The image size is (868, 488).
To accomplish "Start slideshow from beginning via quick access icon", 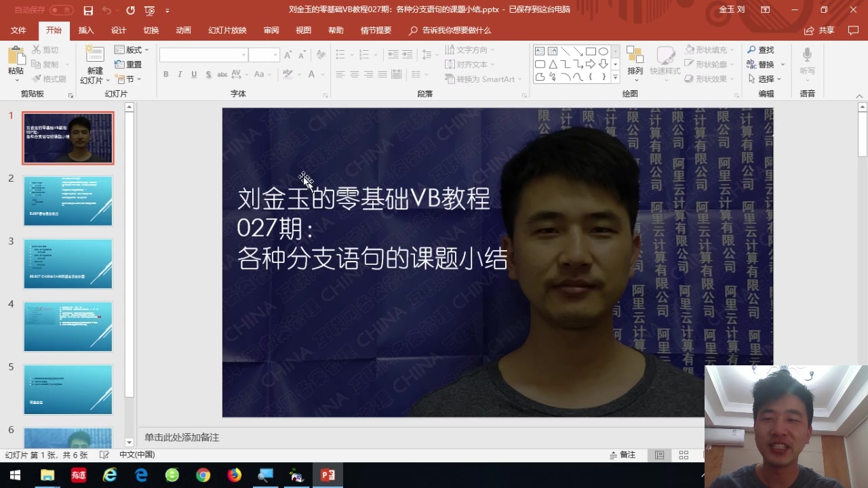I will [x=149, y=10].
